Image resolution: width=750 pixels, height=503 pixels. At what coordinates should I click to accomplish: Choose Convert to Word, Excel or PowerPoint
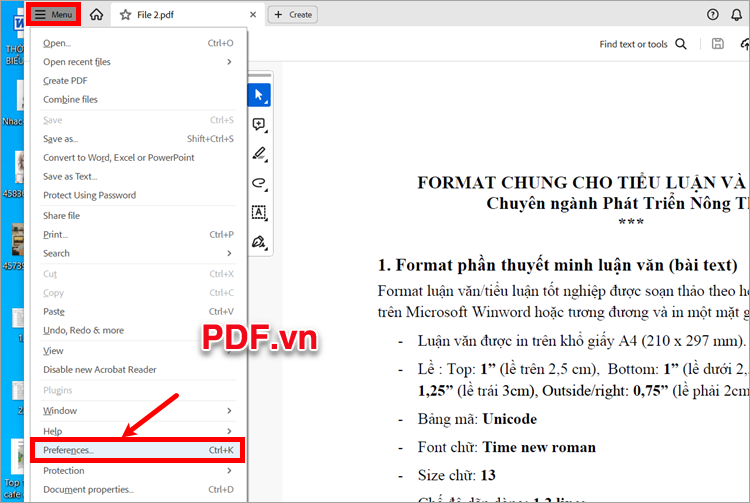pyautogui.click(x=138, y=157)
